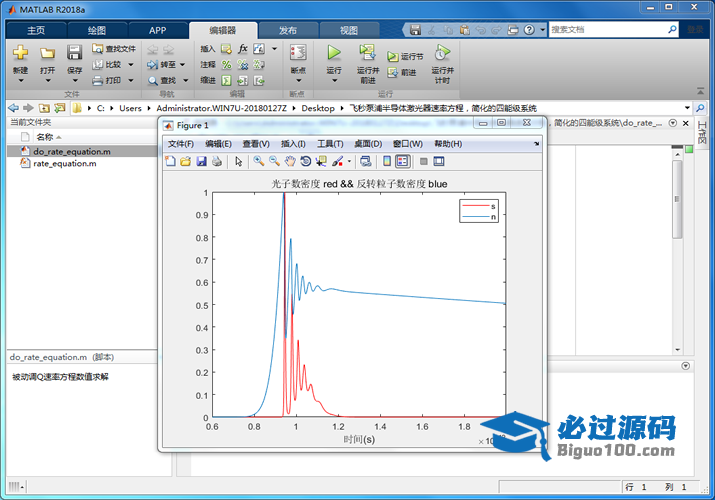Select the Rotate 3D tool in Figure 1
715x500 pixels.
306,161
